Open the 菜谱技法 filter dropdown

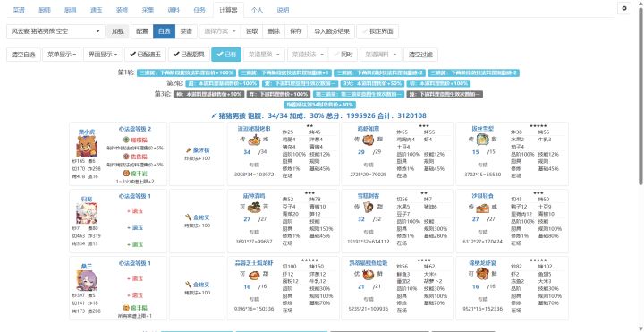[x=307, y=55]
